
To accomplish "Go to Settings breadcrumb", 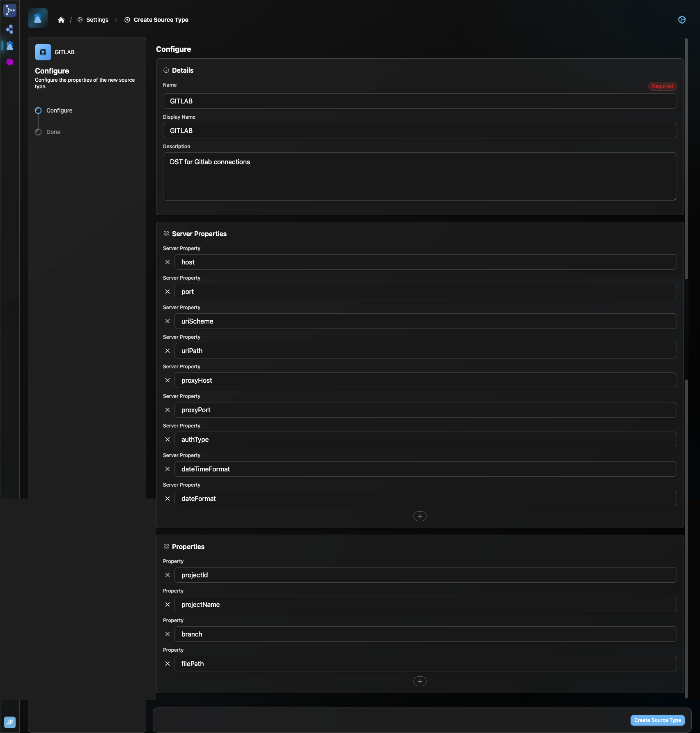I will pyautogui.click(x=97, y=20).
